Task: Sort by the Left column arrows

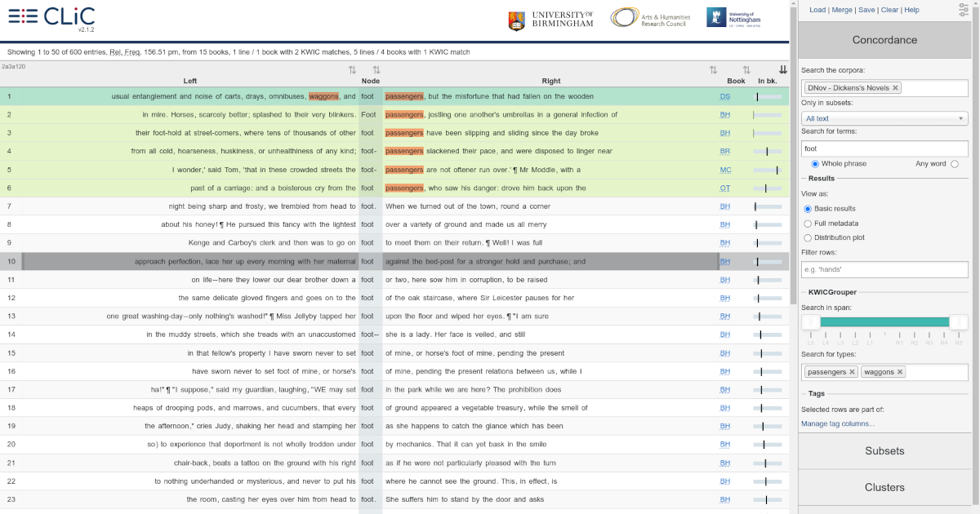Action: pyautogui.click(x=353, y=70)
